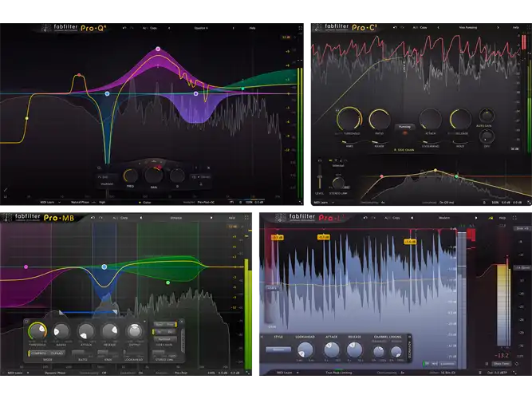This screenshot has height=399, width=532.
Task: Click the Q knob in Pro-Q 4
Action: 177,176
